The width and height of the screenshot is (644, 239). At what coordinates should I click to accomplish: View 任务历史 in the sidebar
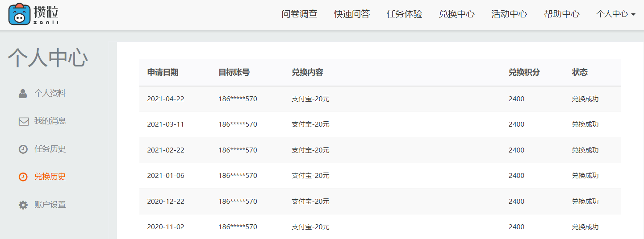50,149
